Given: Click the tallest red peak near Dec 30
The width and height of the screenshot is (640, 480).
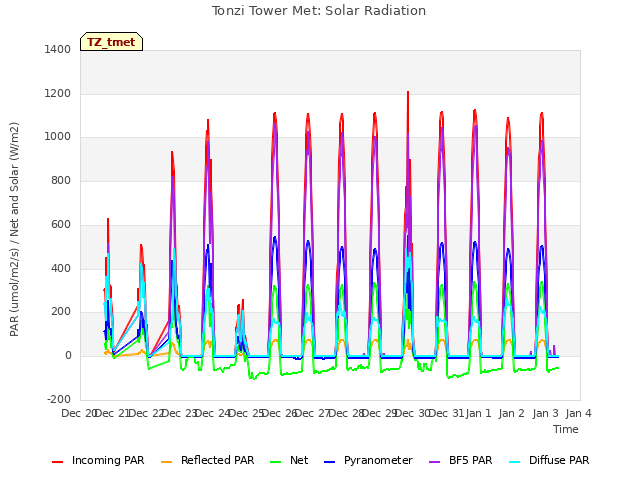Looking at the screenshot, I should pyautogui.click(x=408, y=93).
